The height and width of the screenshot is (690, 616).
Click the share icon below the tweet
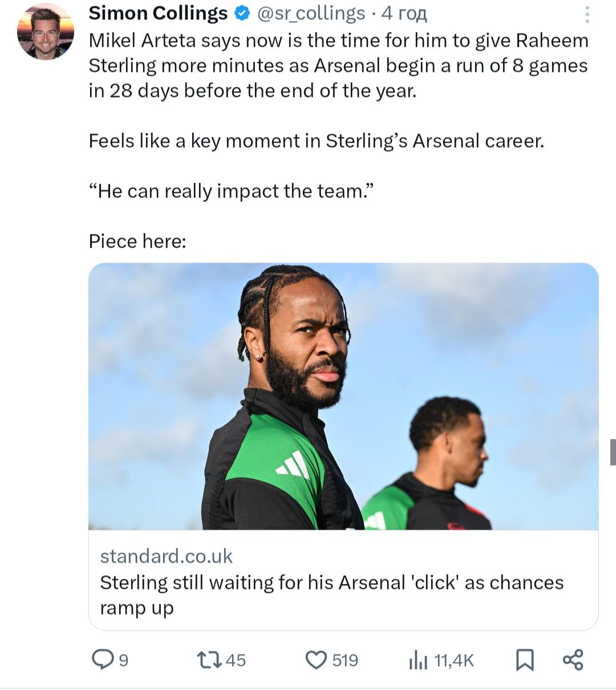[573, 660]
